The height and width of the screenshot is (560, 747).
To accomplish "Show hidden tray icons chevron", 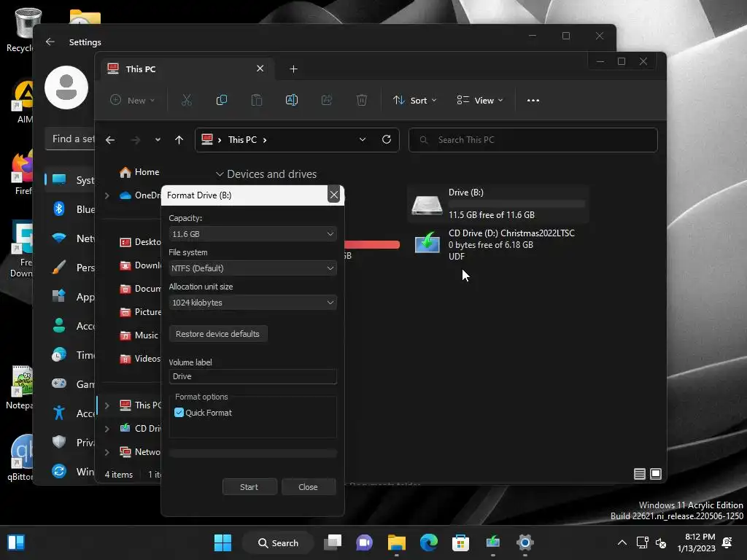I will pyautogui.click(x=622, y=542).
